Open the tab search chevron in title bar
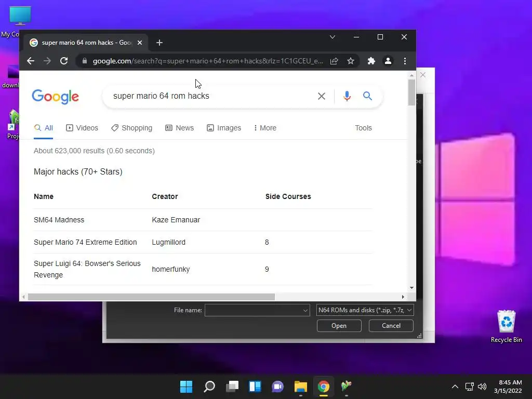This screenshot has height=399, width=532. point(332,37)
